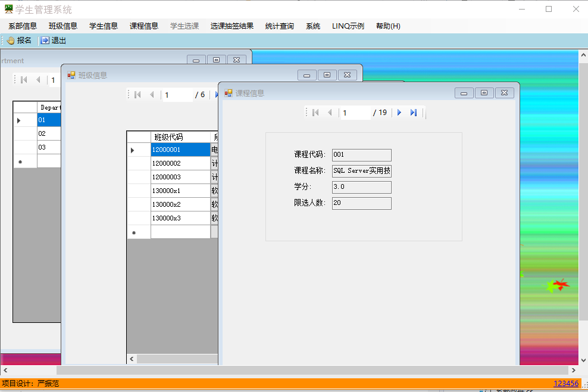Select department cell 02

[49, 133]
